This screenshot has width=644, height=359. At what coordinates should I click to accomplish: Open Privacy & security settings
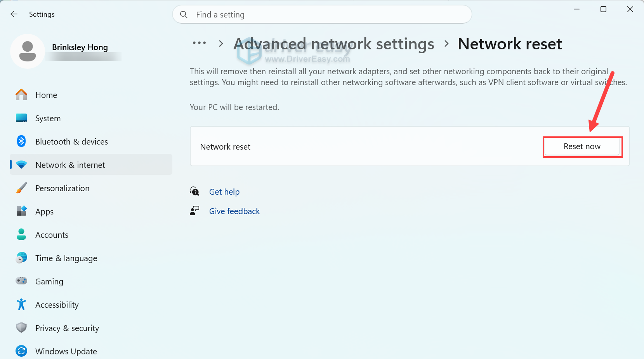coord(91,328)
